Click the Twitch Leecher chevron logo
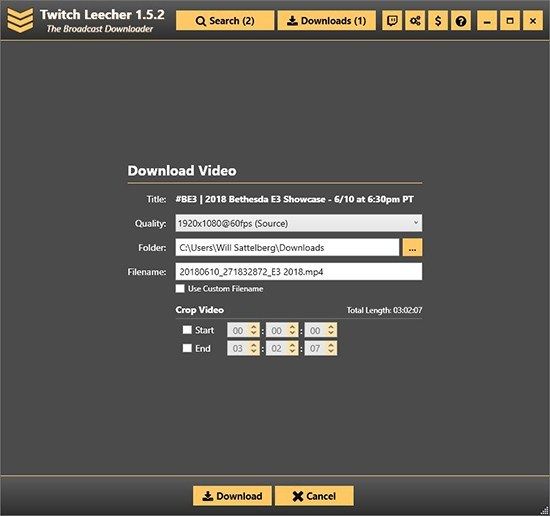 click(x=20, y=20)
